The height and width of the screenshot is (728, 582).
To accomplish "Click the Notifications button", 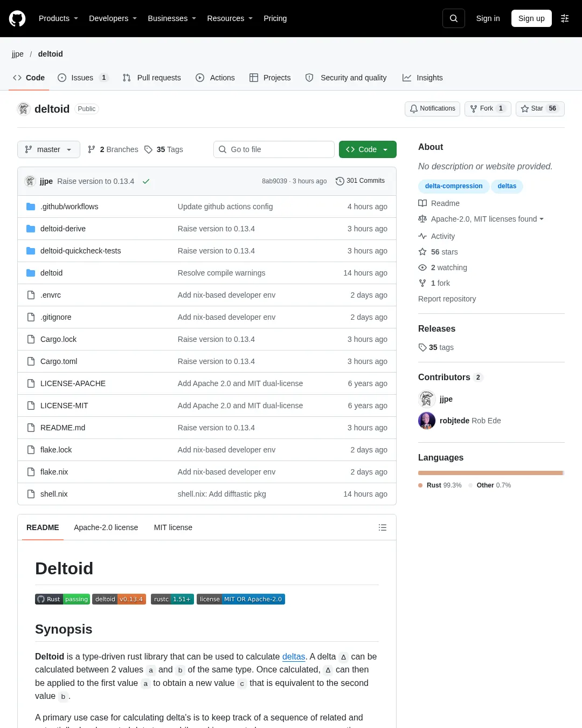I will (432, 108).
